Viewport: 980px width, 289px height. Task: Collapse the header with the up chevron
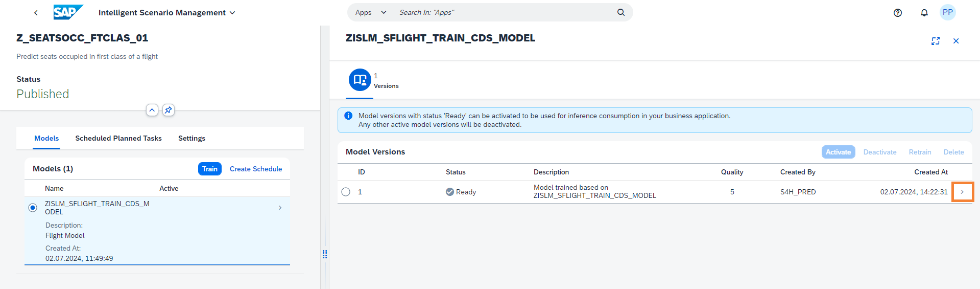click(152, 110)
